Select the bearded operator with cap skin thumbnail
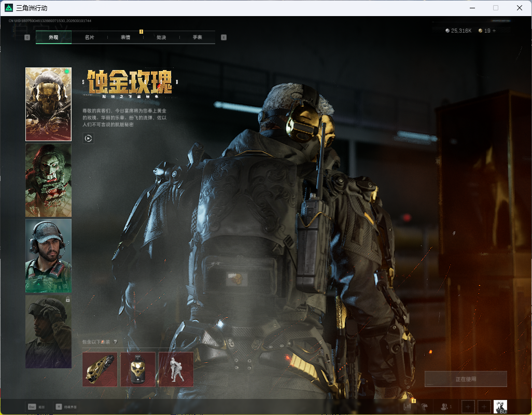Image resolution: width=532 pixels, height=415 pixels. point(49,256)
